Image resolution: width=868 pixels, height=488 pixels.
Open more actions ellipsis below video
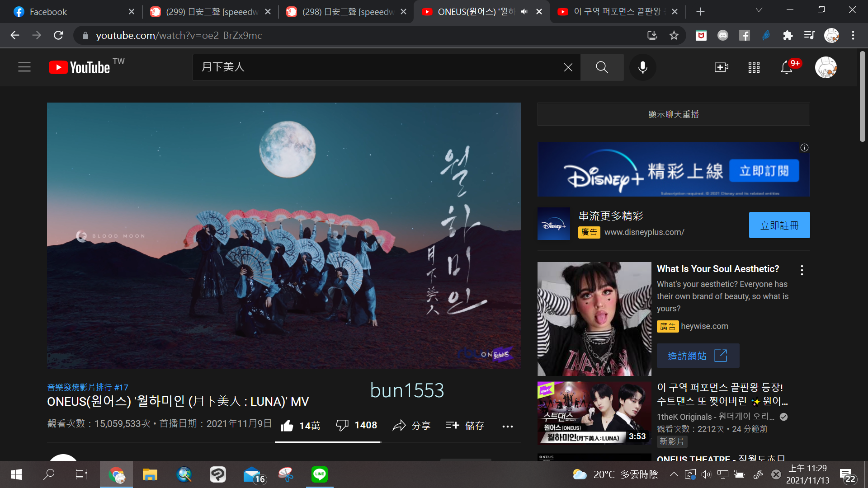[x=508, y=426]
